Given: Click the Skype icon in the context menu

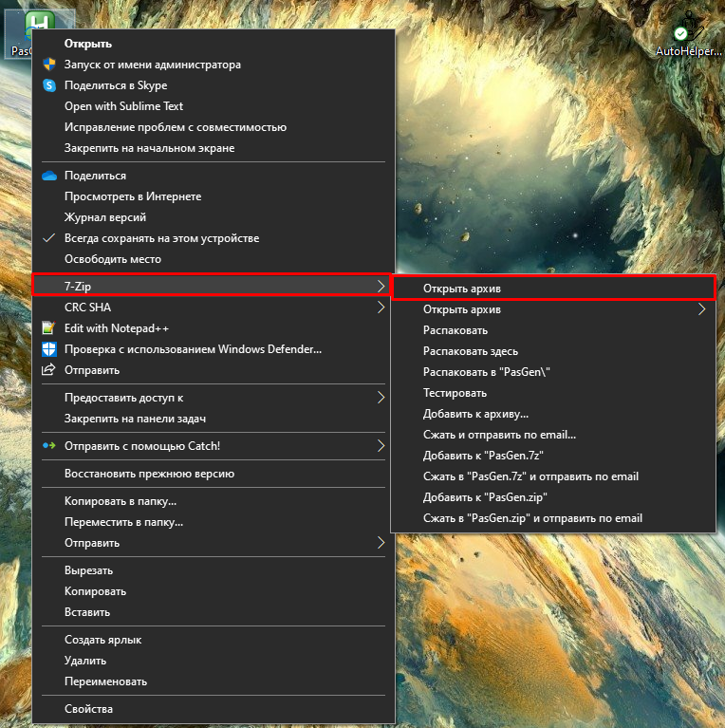Looking at the screenshot, I should pyautogui.click(x=49, y=85).
